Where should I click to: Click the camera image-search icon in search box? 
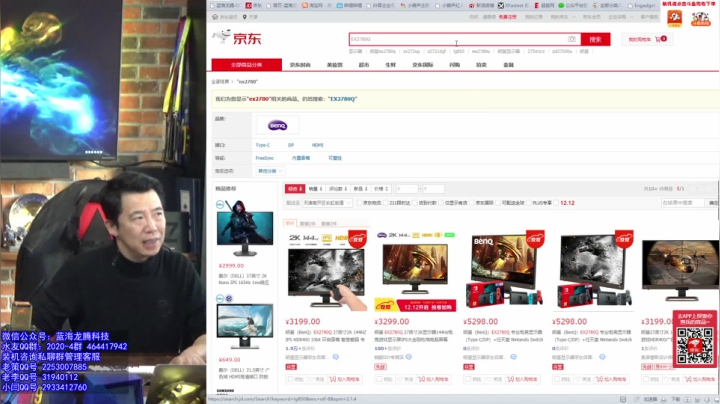coord(571,39)
